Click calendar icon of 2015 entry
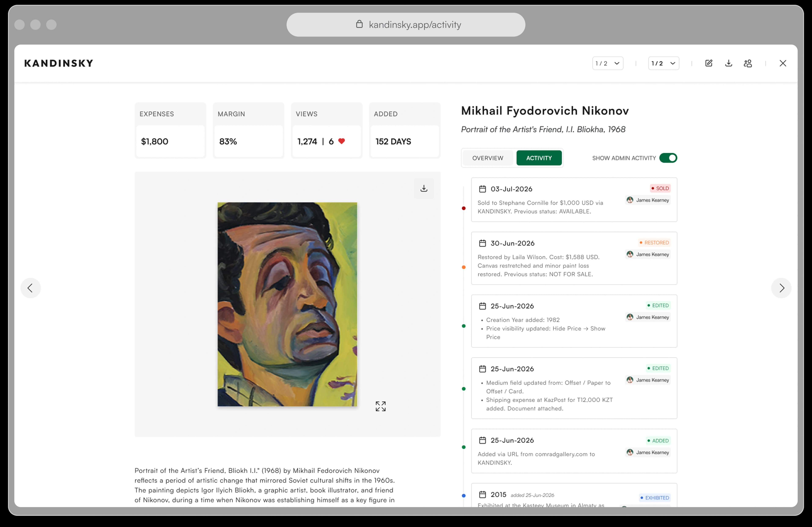The image size is (812, 527). point(482,494)
